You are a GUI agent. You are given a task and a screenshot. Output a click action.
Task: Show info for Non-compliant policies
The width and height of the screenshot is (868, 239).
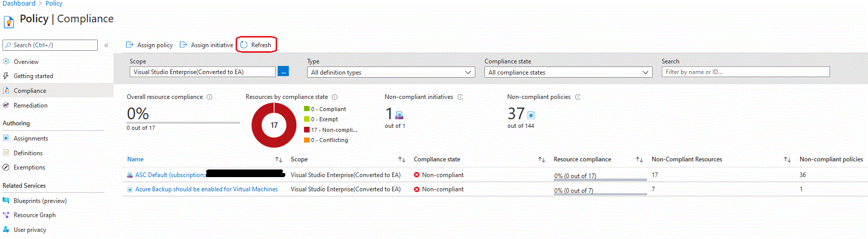578,97
